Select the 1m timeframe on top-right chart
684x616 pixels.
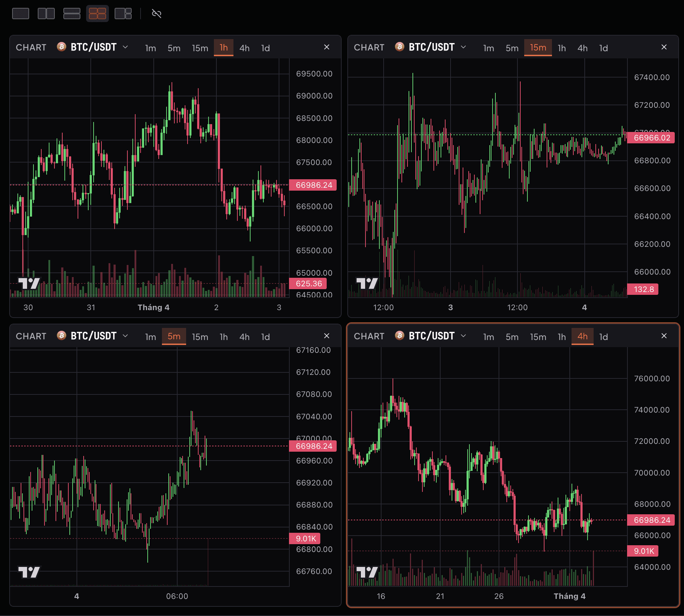coord(489,48)
